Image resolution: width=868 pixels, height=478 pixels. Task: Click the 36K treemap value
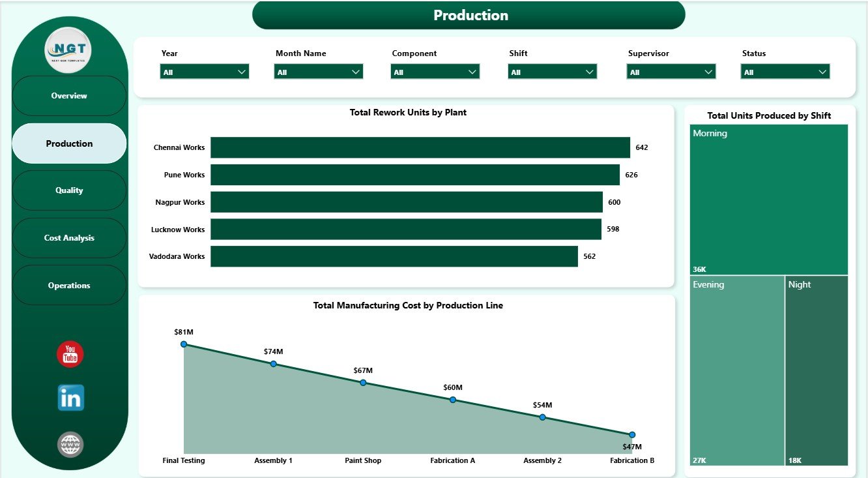(x=699, y=269)
